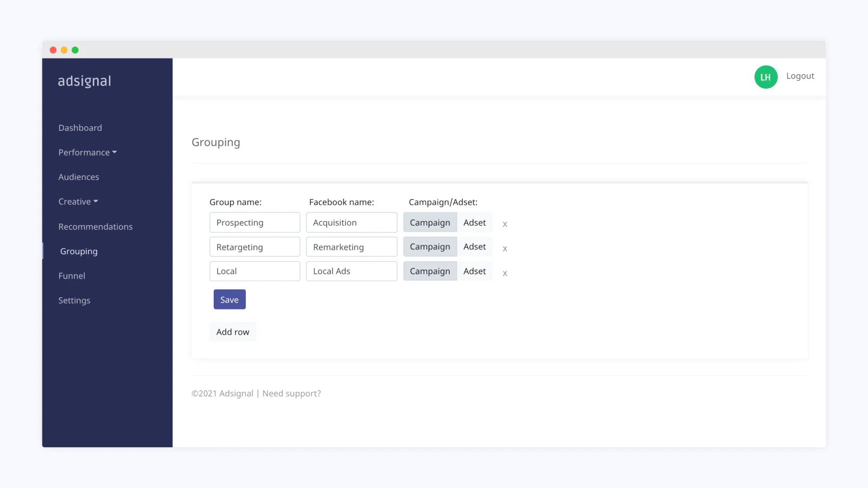The width and height of the screenshot is (868, 488).
Task: Navigate to the Funnel page
Action: pos(72,275)
